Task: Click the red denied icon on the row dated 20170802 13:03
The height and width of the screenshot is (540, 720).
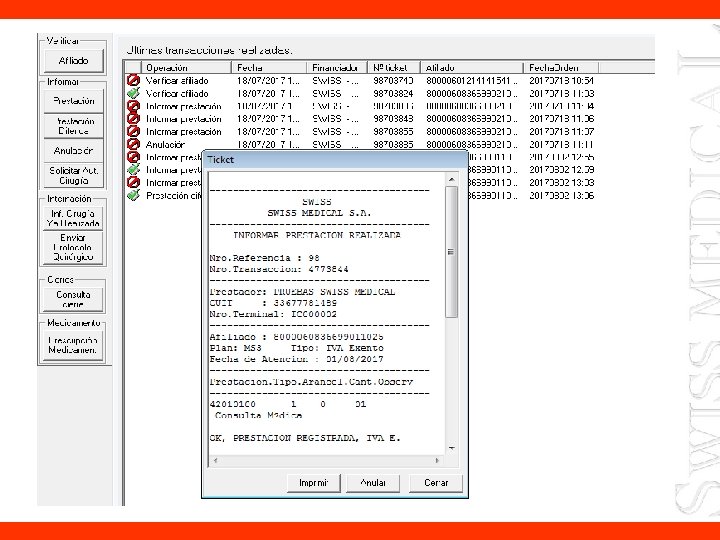Action: point(133,183)
